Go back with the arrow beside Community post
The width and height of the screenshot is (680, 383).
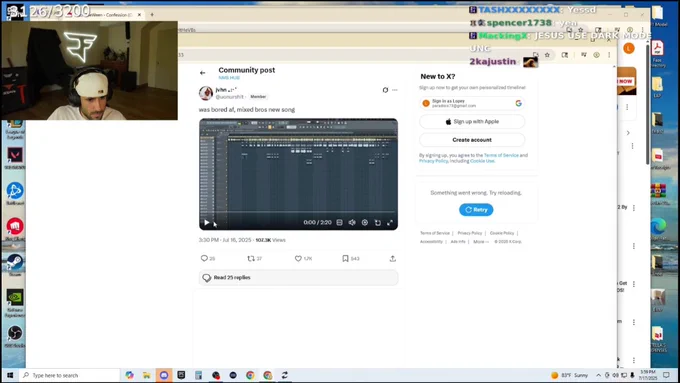(x=203, y=73)
